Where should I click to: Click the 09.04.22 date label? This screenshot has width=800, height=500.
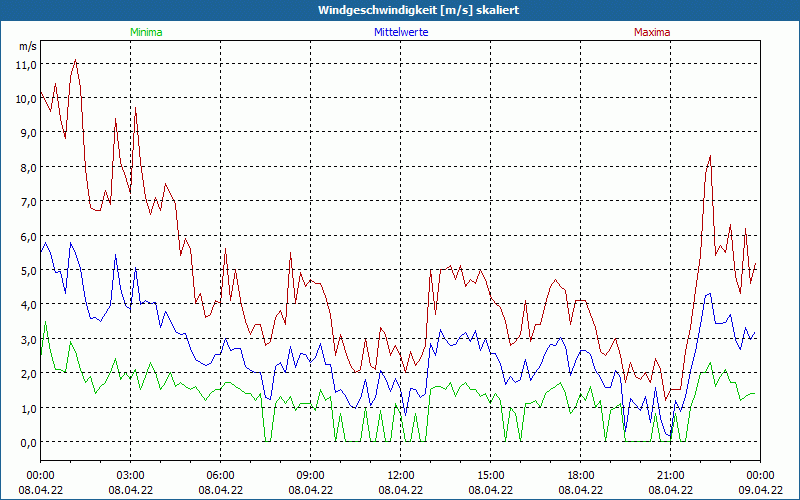(x=760, y=490)
